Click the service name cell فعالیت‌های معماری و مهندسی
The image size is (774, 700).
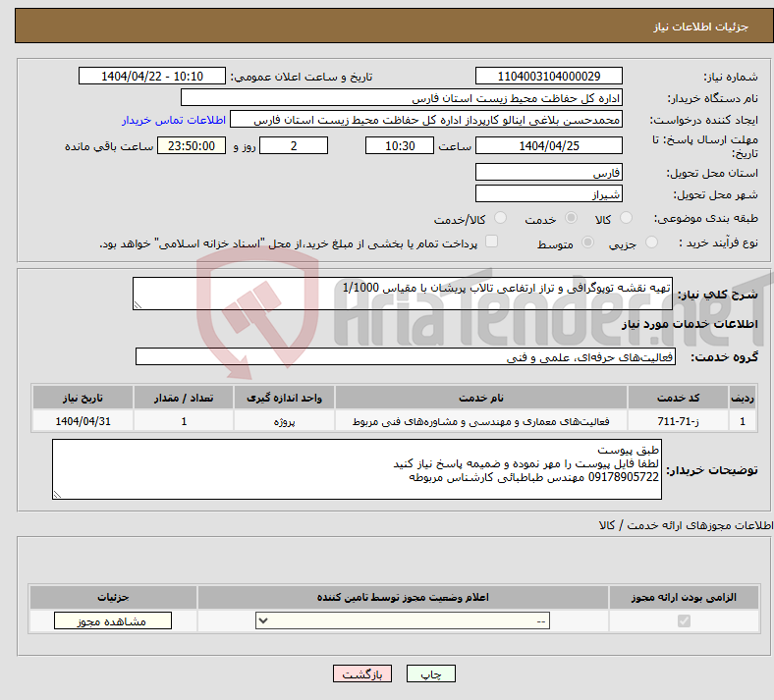coord(481,421)
